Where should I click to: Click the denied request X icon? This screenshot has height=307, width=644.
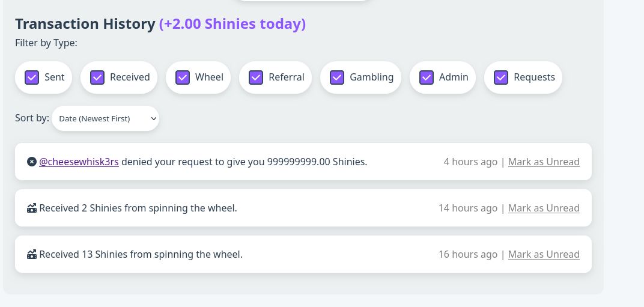pyautogui.click(x=32, y=162)
